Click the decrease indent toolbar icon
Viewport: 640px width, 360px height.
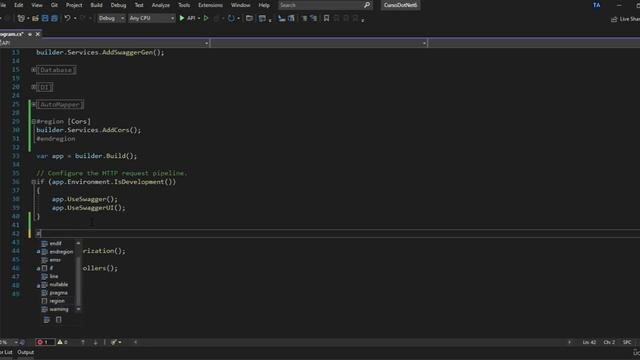point(304,18)
